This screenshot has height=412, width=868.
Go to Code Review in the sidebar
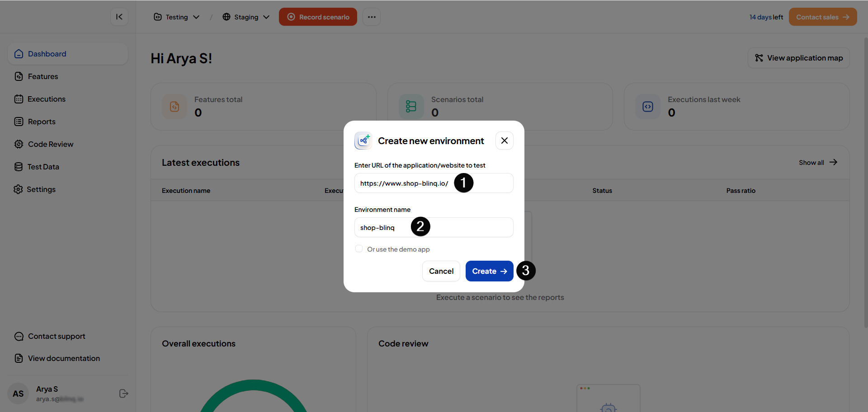click(x=50, y=144)
